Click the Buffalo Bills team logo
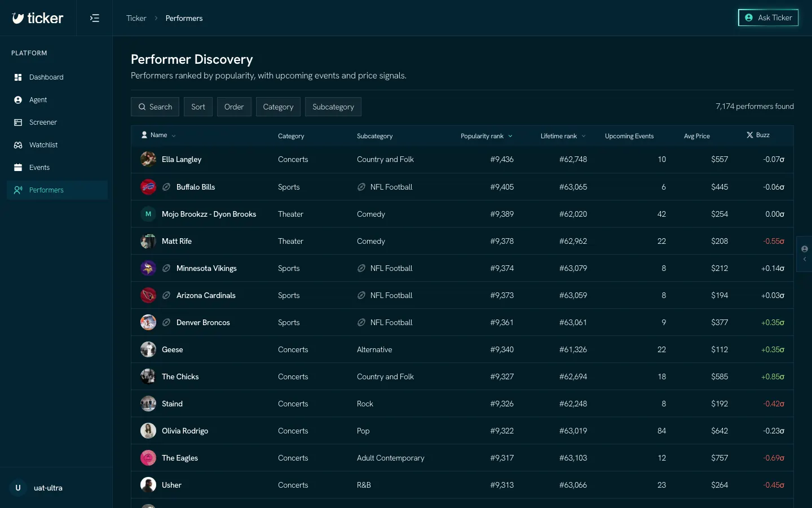This screenshot has height=508, width=812. (148, 187)
